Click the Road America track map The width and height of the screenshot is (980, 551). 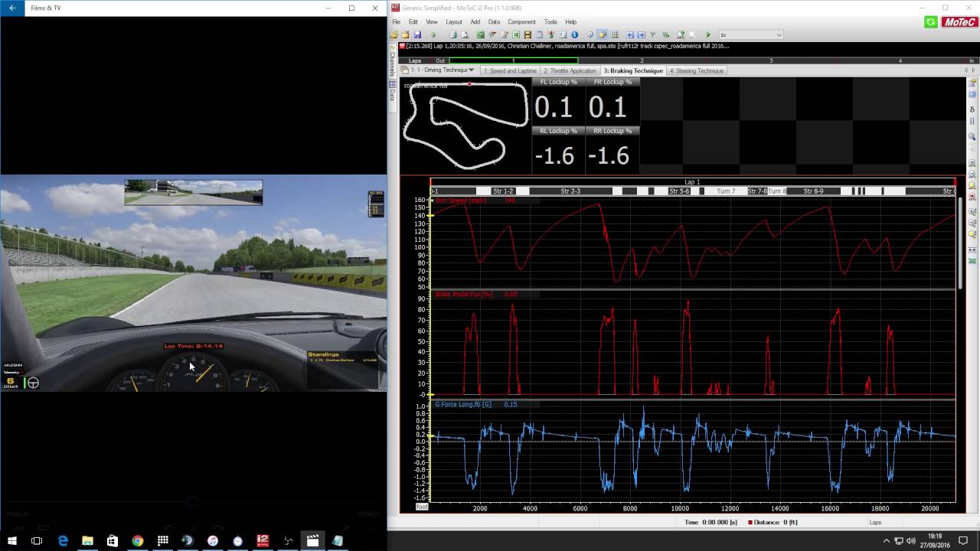coord(465,125)
